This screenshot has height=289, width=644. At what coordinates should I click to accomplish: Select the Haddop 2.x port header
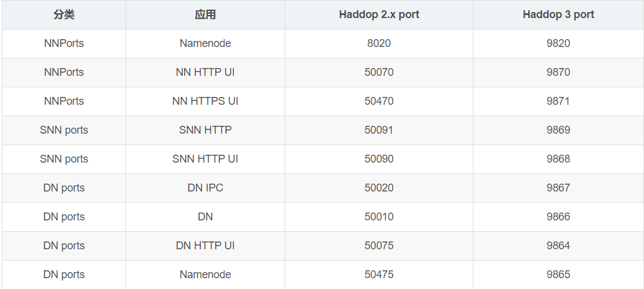coord(379,15)
